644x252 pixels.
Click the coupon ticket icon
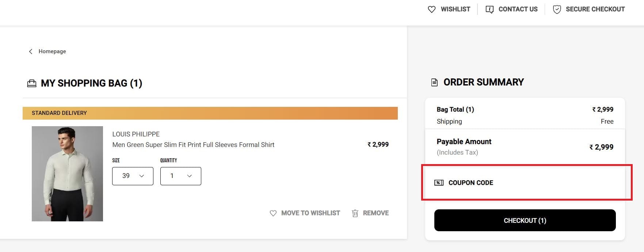tap(439, 183)
